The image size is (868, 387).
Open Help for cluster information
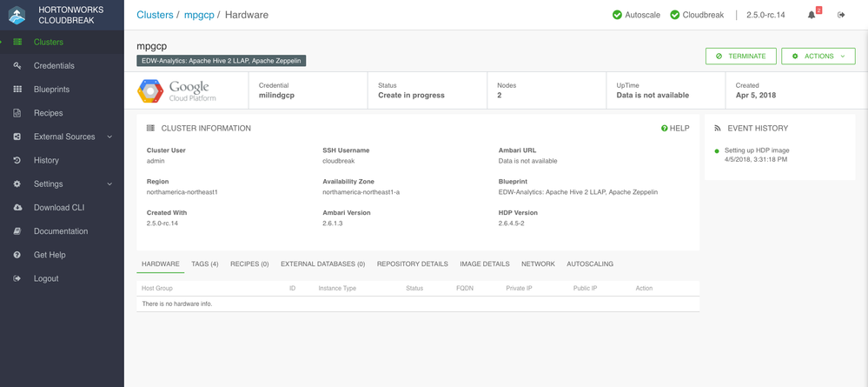click(675, 129)
